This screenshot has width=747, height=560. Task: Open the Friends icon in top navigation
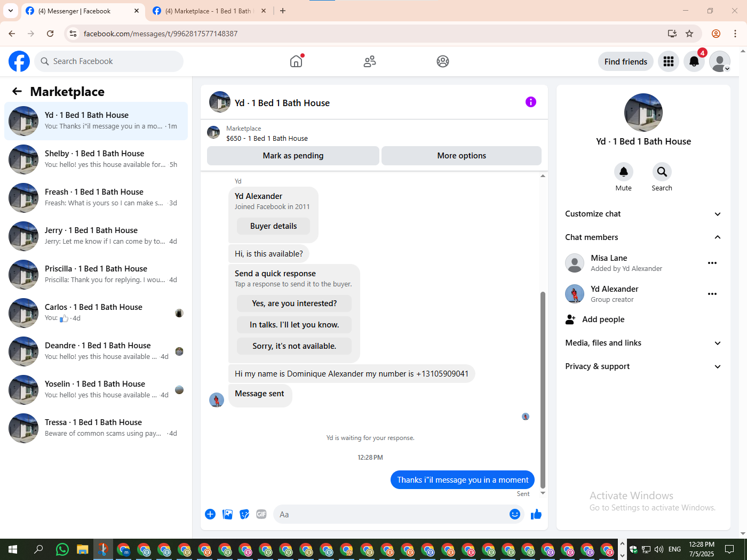click(x=369, y=61)
